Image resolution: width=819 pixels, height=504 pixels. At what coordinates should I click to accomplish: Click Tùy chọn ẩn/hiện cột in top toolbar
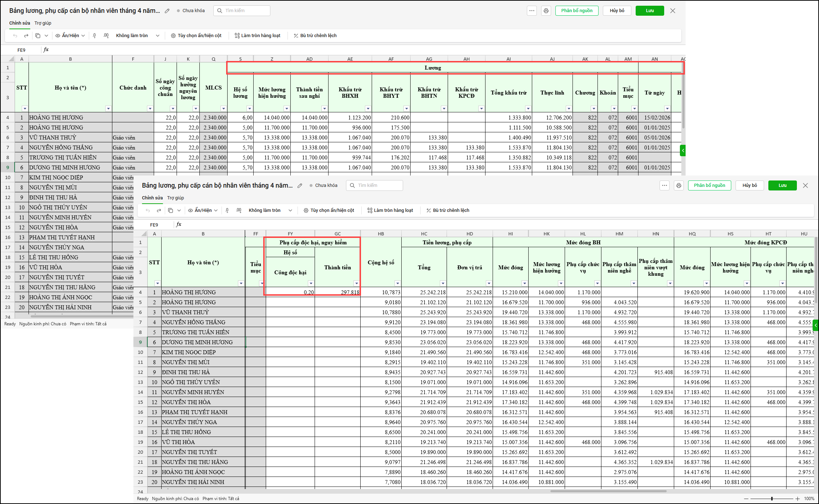[x=196, y=36]
